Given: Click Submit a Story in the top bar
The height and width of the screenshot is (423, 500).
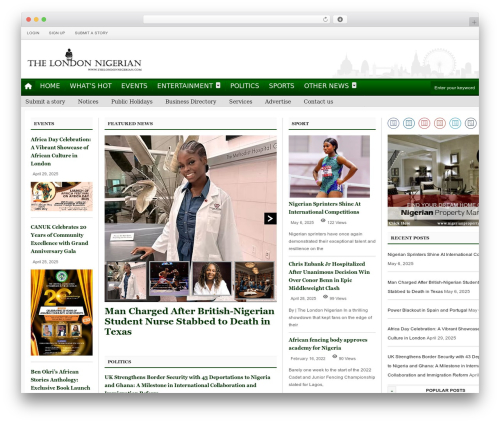Looking at the screenshot, I should tap(91, 33).
